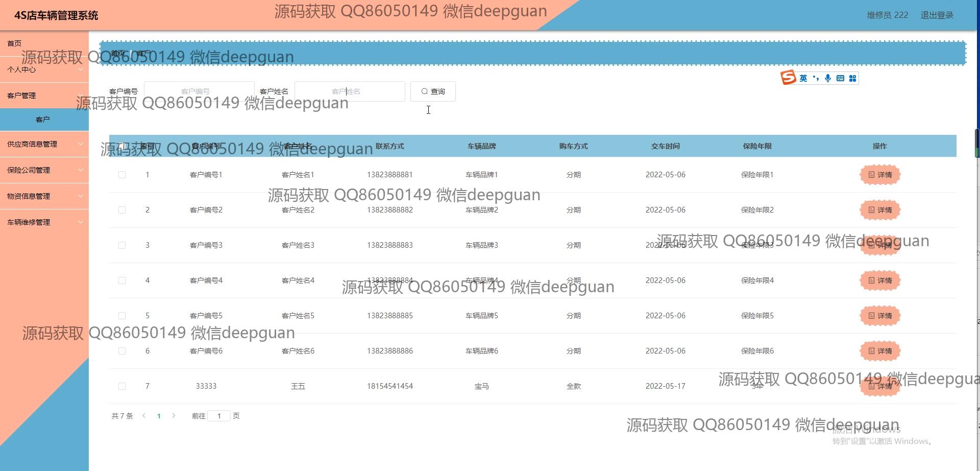Expand the 物资信息管理 chevron
This screenshot has width=980, height=471.
[81, 196]
